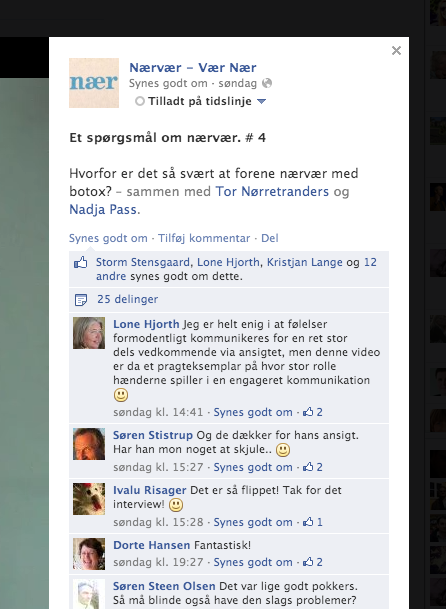Open Tor Nørretranders tagged profile
Image resolution: width=446 pixels, height=609 pixels.
272,191
